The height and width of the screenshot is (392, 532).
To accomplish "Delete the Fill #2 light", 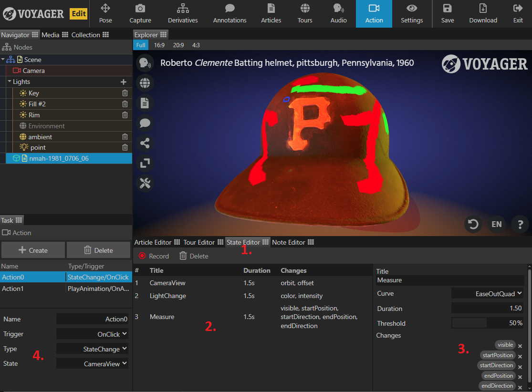I will [125, 104].
